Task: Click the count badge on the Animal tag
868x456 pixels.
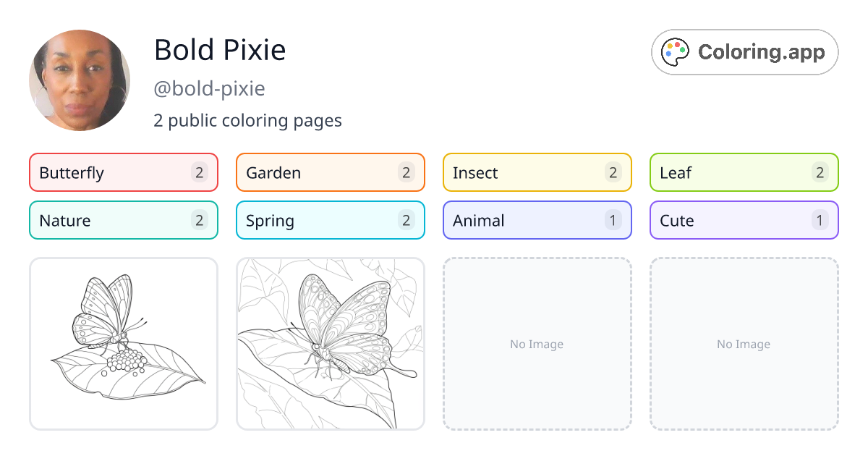Action: pos(613,220)
